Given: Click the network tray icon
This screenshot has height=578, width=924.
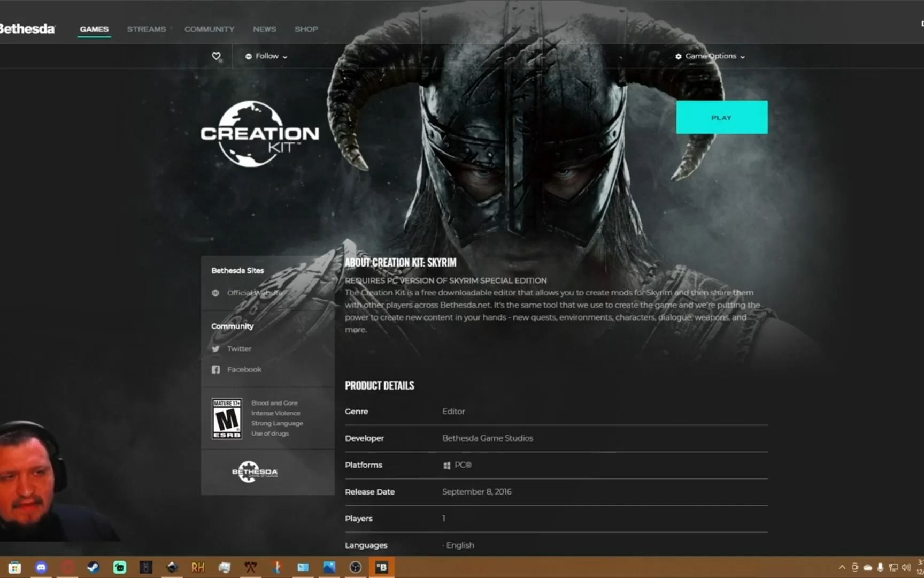Looking at the screenshot, I should [x=893, y=567].
